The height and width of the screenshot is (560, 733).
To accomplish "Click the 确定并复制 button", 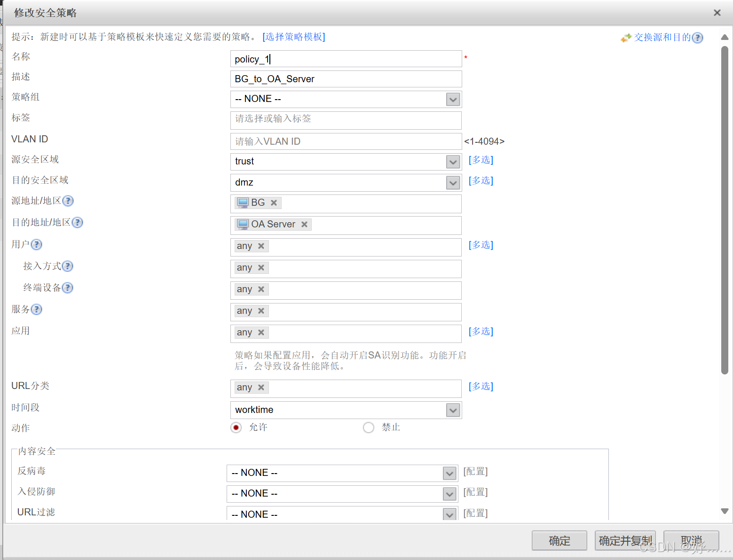I will tap(626, 541).
